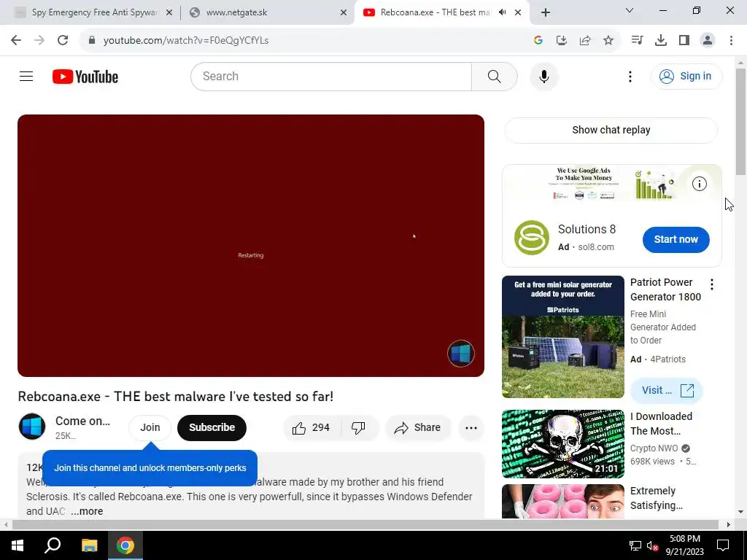Viewport: 747px width, 560px height.
Task: Open the Windows Start menu
Action: (x=18, y=545)
